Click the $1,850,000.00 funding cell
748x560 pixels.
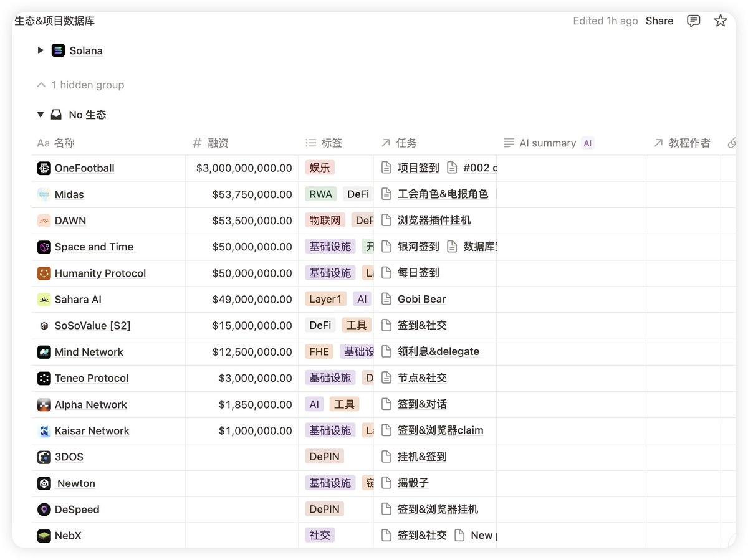[x=242, y=404]
